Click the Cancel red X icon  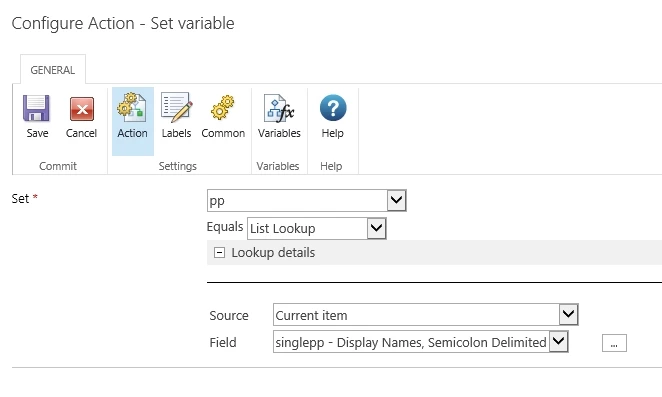(81, 109)
